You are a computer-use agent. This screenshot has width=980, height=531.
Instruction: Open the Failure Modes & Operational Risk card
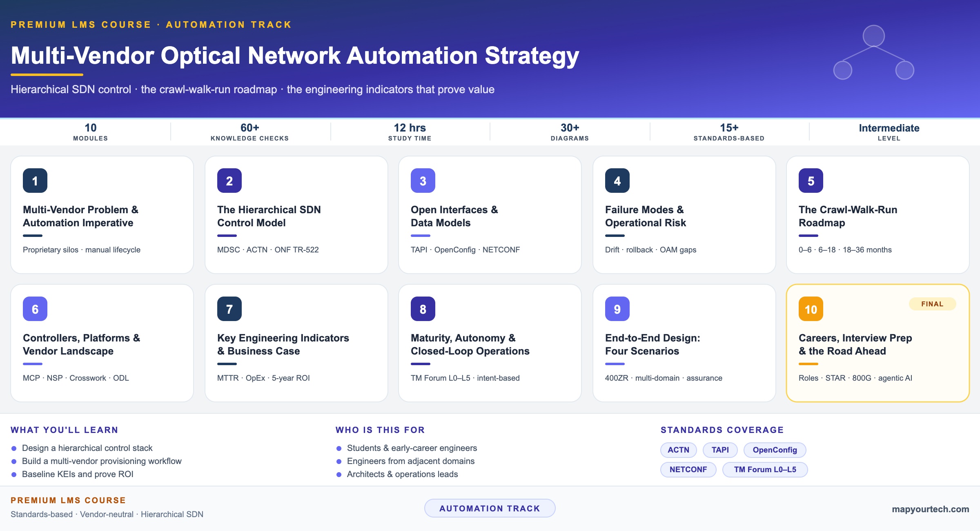[684, 215]
